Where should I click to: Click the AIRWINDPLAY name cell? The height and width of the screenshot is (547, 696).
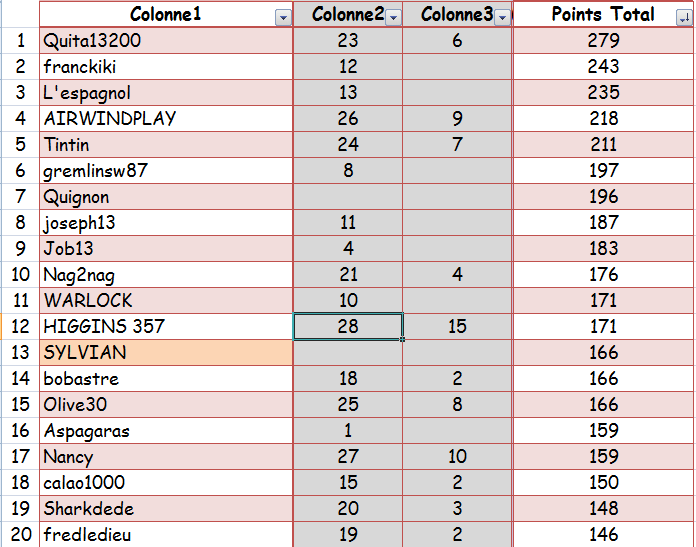click(x=166, y=119)
